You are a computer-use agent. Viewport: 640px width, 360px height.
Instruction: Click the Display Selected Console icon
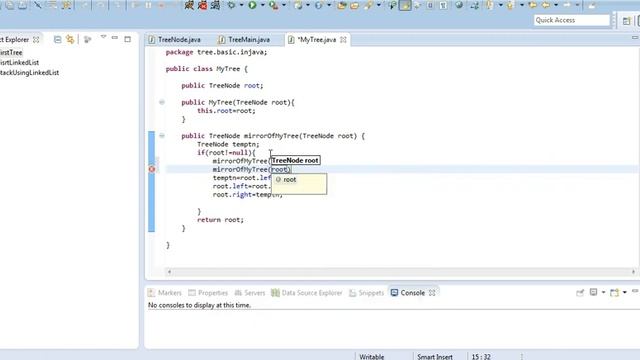pyautogui.click(x=593, y=292)
